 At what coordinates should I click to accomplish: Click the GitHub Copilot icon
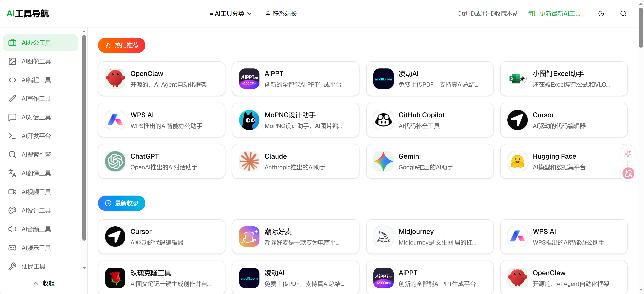coord(383,120)
